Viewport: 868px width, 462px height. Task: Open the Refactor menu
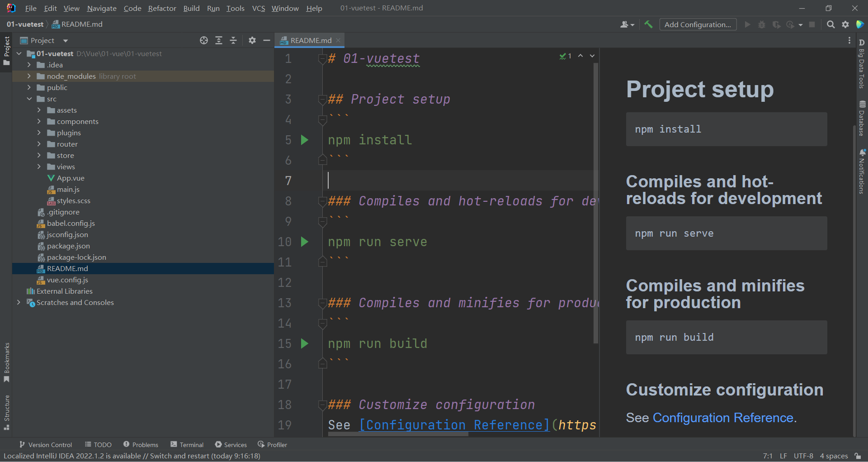point(162,8)
